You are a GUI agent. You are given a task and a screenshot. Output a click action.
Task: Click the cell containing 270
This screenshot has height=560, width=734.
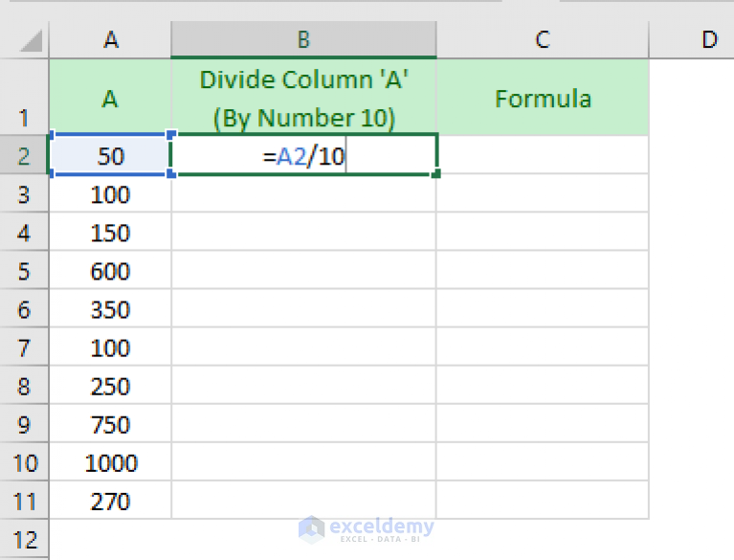coord(110,501)
